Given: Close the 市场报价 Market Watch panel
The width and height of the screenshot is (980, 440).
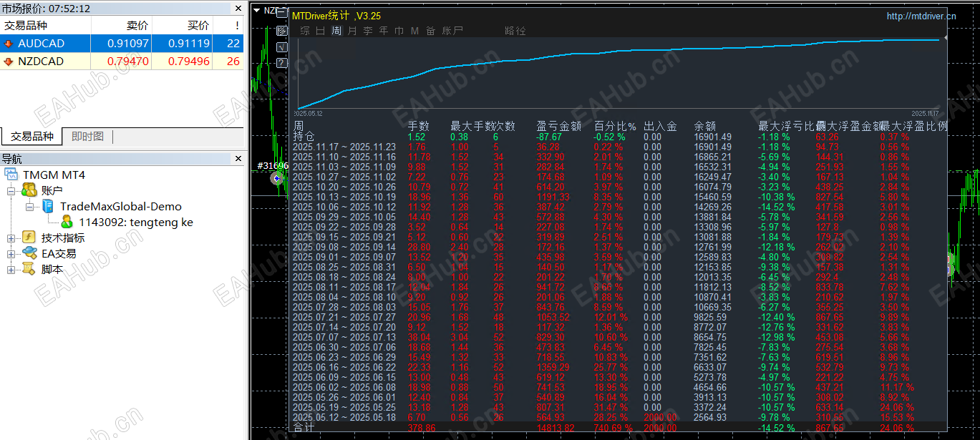Looking at the screenshot, I should point(239,9).
